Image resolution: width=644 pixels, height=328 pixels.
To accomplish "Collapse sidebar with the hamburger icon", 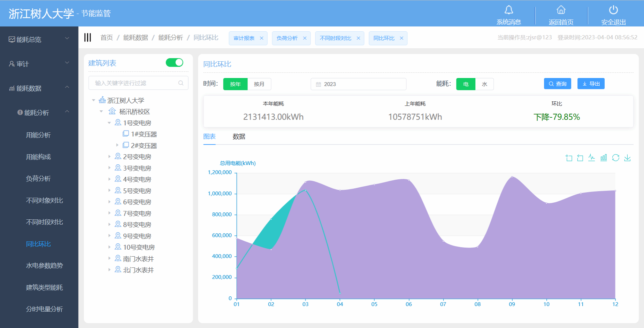I will (87, 38).
